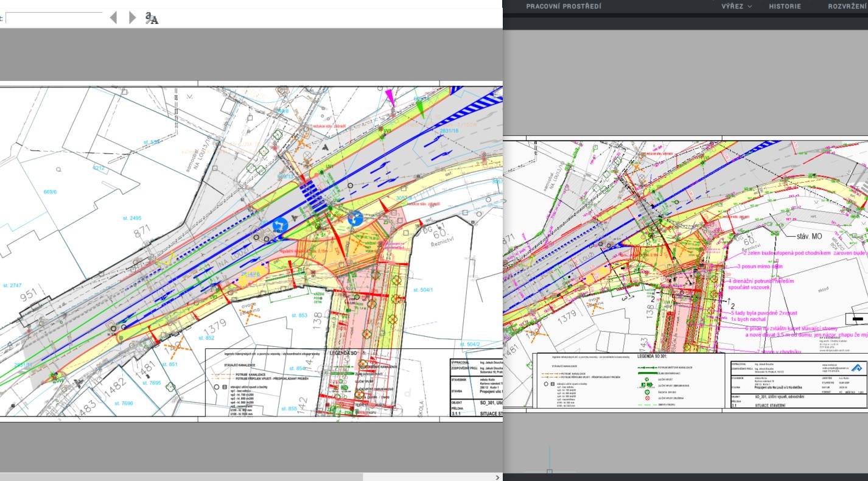Select the right blue traffic sign symbol
Viewport: 868px width, 481px height.
coord(355,218)
